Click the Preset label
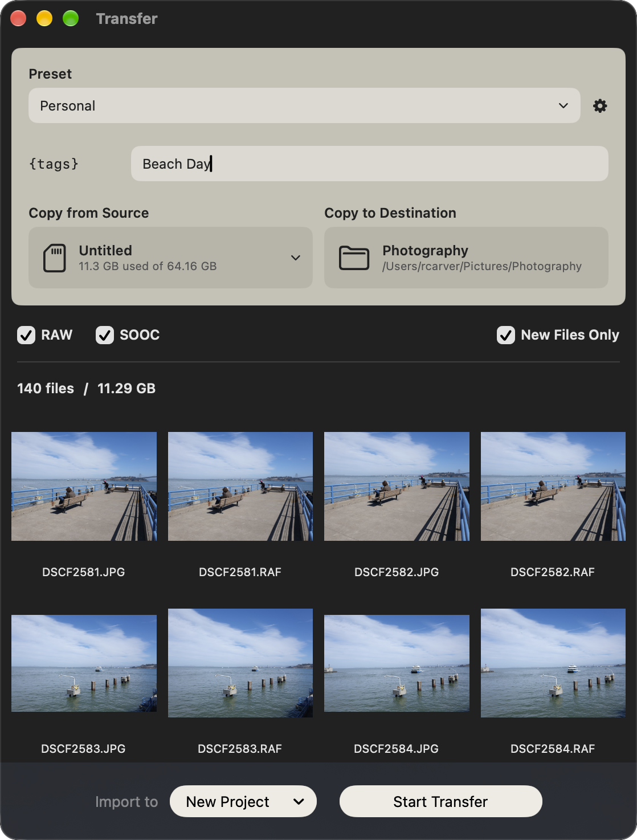637x840 pixels. (50, 74)
